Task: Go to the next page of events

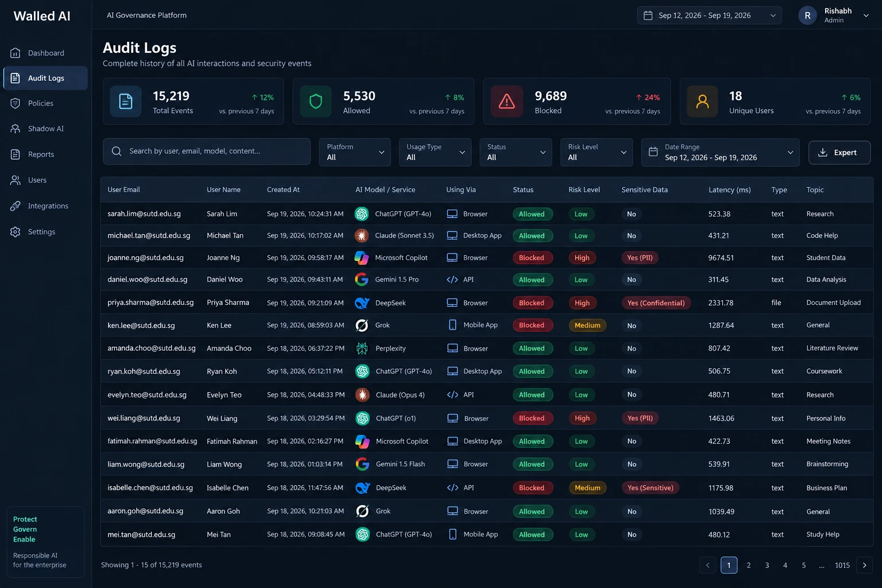Action: point(865,566)
